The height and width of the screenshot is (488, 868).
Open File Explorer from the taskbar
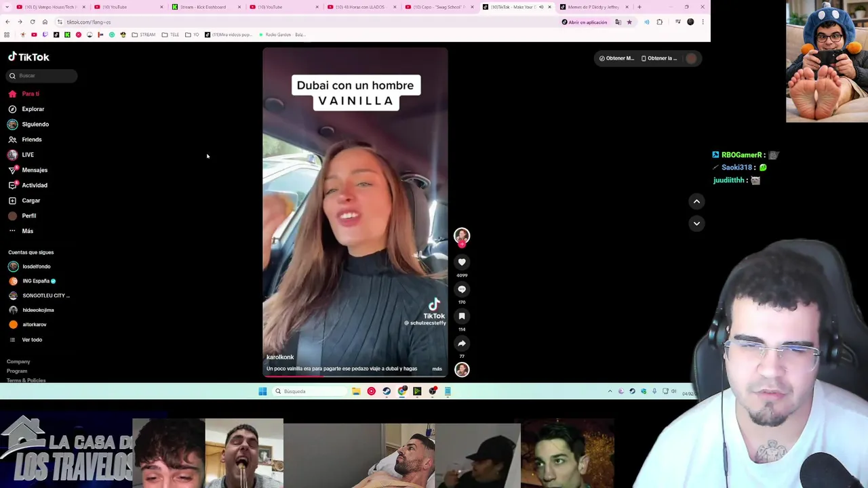coord(356,391)
